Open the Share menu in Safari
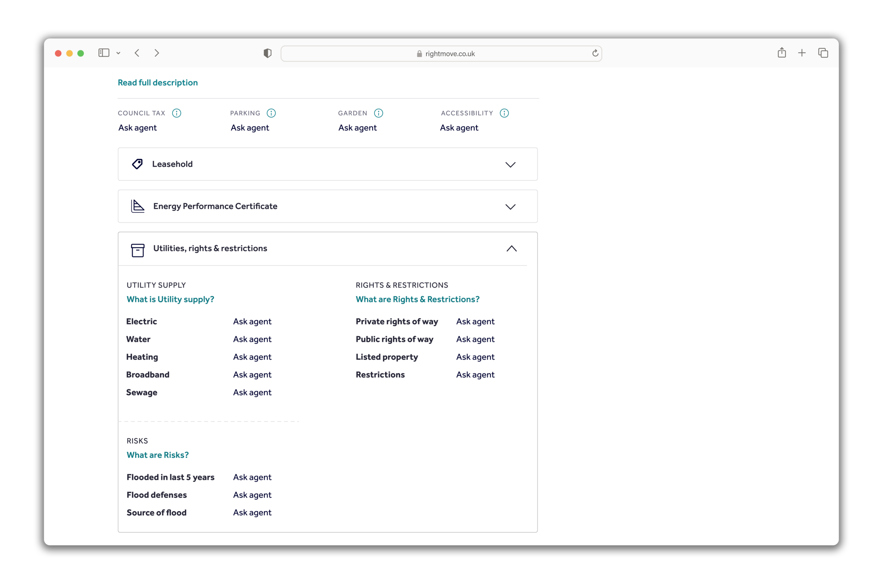 coord(782,53)
